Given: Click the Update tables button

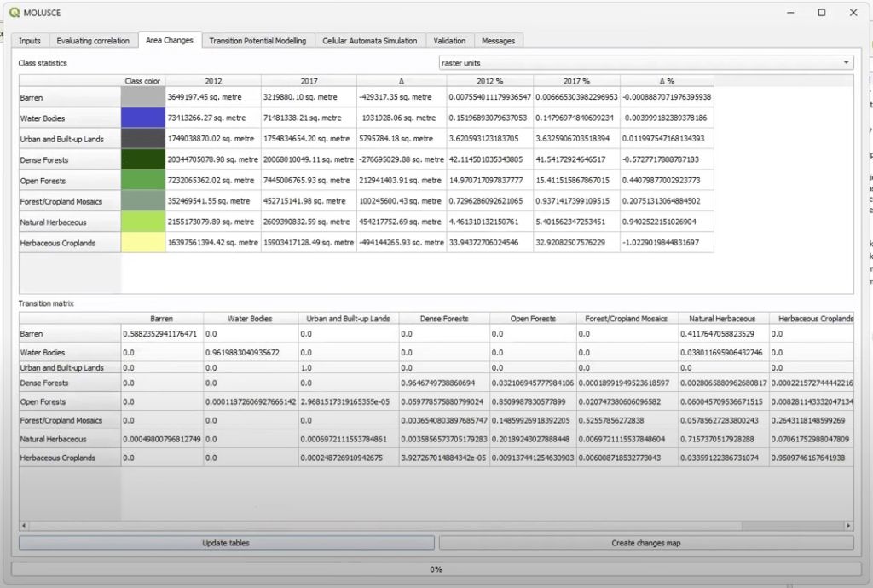Looking at the screenshot, I should pos(226,543).
